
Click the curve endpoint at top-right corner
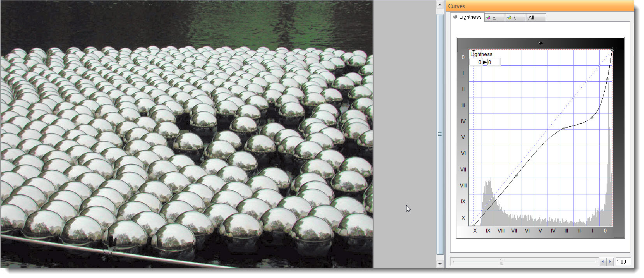click(x=612, y=49)
